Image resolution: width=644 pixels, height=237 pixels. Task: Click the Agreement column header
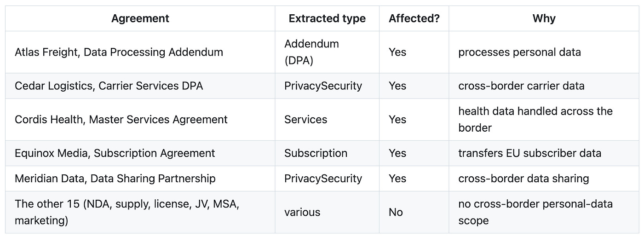pyautogui.click(x=140, y=18)
